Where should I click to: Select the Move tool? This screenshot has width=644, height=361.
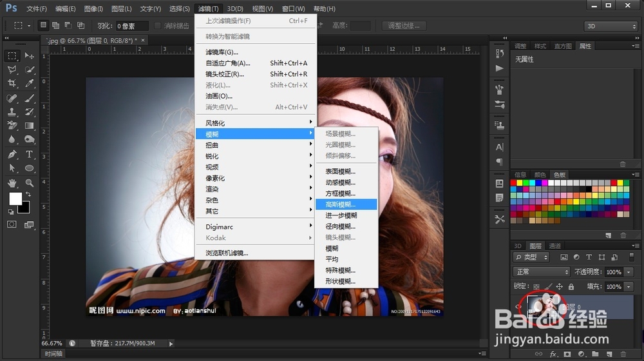29,55
